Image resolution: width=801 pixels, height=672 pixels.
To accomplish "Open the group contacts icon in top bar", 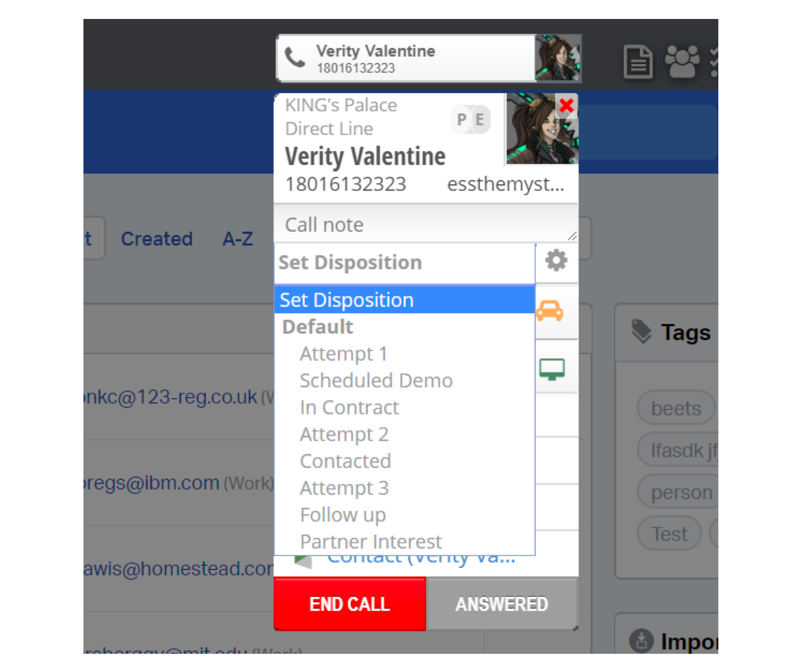I will tap(682, 61).
